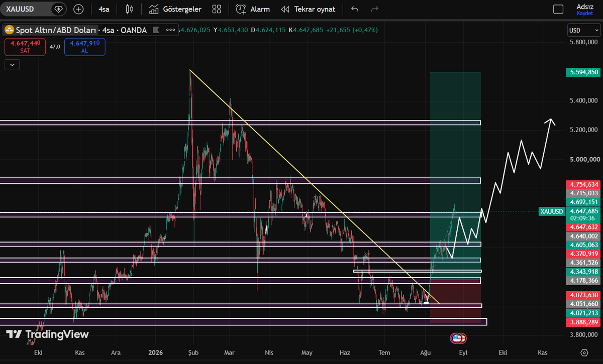603x364 pixels.
Task: Click the 4.021,213 green price label
Action: (583, 313)
